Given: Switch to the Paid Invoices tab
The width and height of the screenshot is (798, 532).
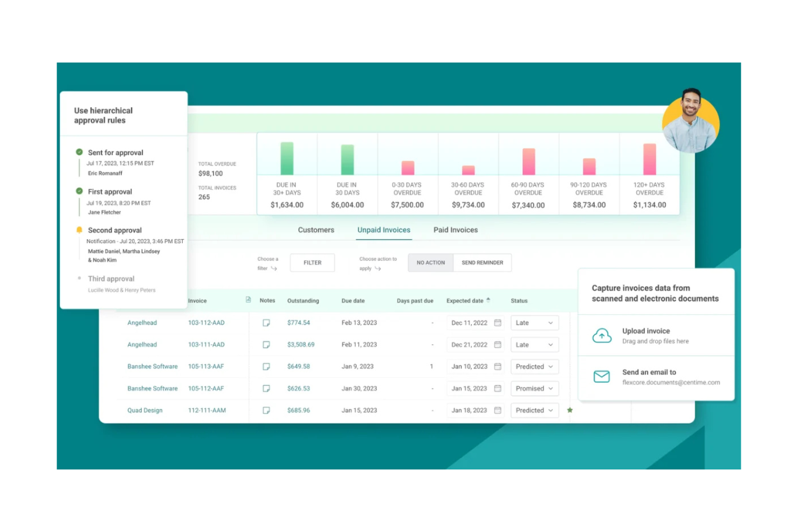Looking at the screenshot, I should point(455,230).
